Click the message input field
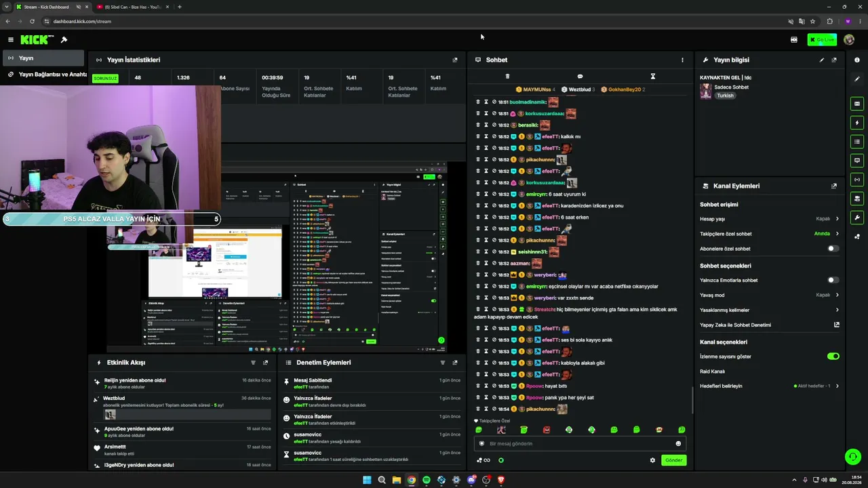Screen dimensions: 868x488 coord(580,443)
